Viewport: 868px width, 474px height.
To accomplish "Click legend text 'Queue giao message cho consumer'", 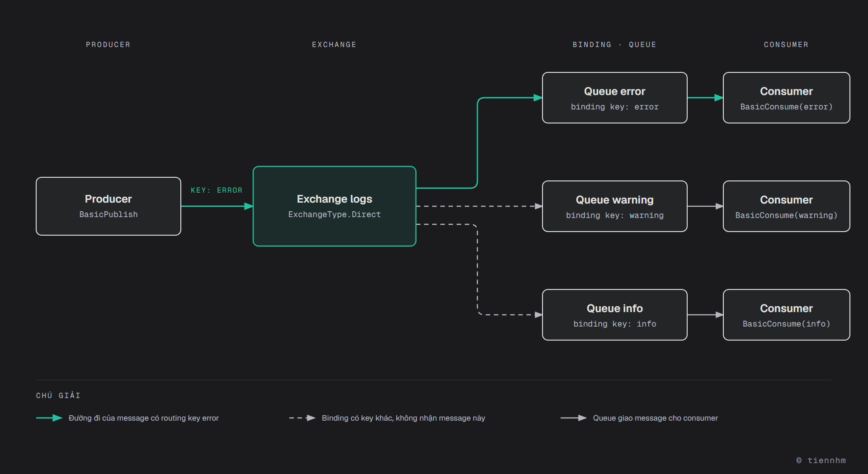I will (x=656, y=418).
